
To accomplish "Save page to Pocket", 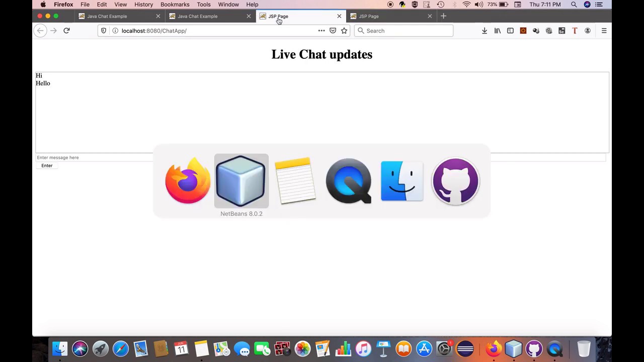I will pos(333,31).
